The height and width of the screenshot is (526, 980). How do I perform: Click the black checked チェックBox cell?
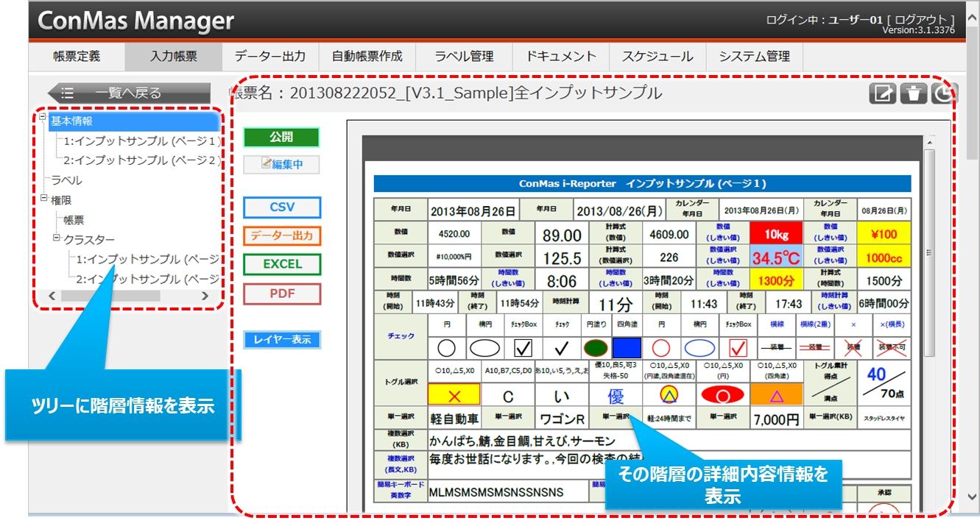click(x=524, y=347)
